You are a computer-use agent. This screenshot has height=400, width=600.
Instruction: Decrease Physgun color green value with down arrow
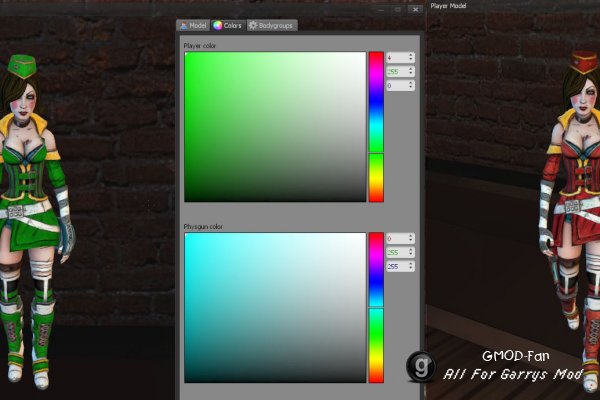[411, 255]
